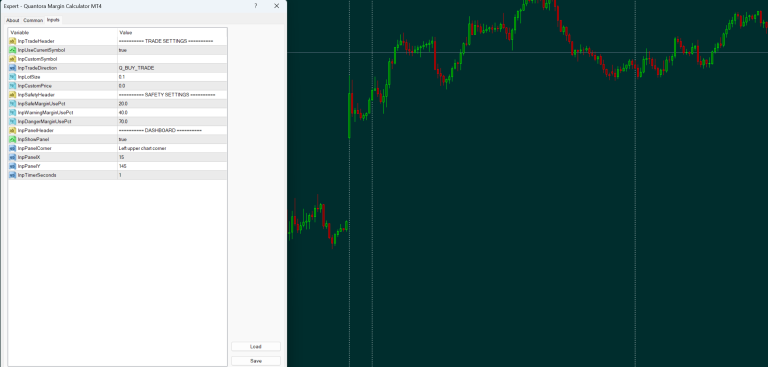Click the Load button
Screen dimensions: 768x367
click(x=256, y=346)
